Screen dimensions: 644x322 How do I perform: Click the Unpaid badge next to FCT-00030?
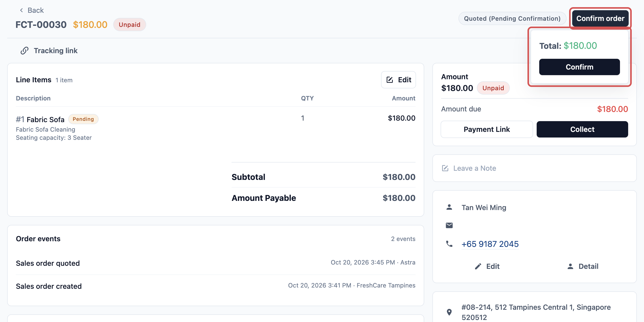pos(130,25)
